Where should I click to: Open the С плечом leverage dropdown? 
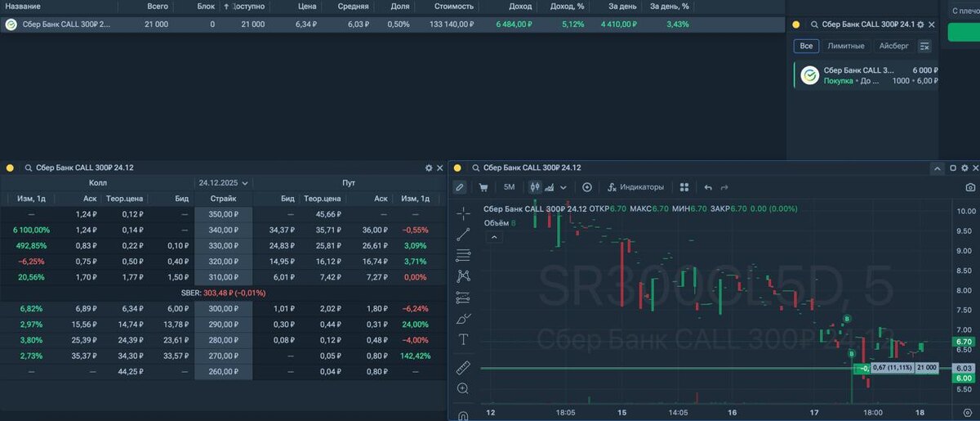(x=964, y=11)
